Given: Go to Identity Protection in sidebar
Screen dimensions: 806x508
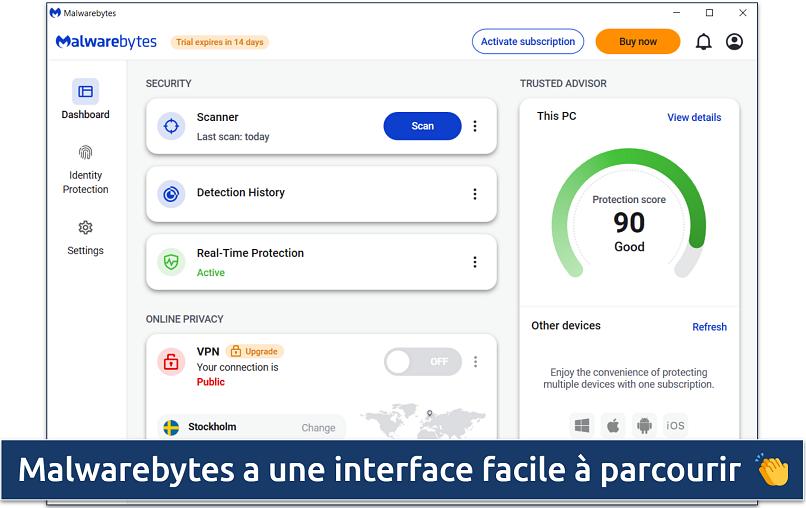Looking at the screenshot, I should point(86,168).
